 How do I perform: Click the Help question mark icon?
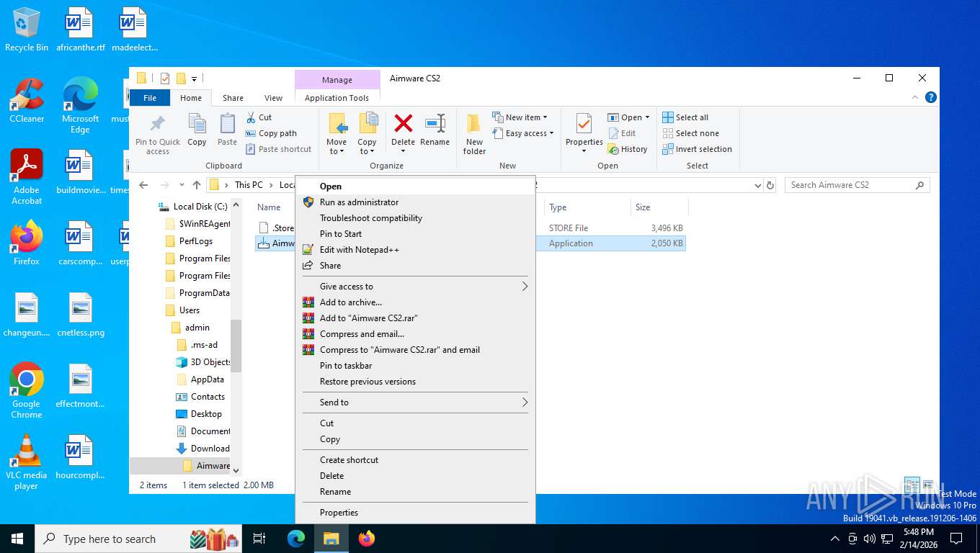click(x=930, y=97)
